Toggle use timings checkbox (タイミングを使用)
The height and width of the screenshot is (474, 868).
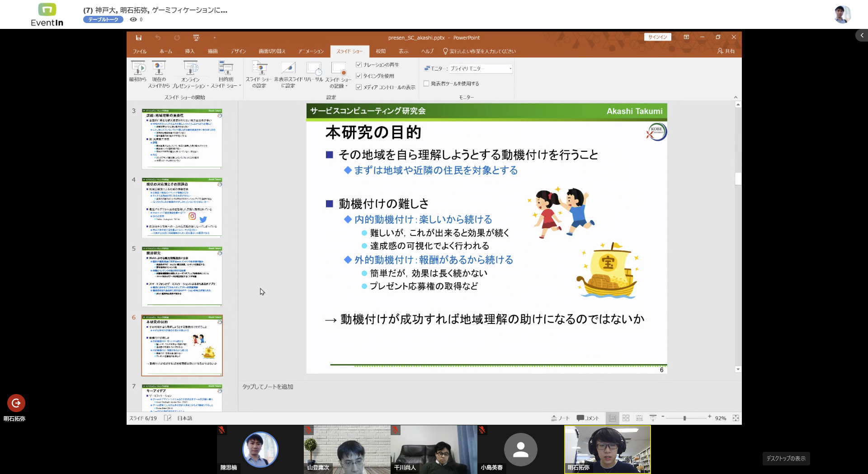[x=359, y=76]
